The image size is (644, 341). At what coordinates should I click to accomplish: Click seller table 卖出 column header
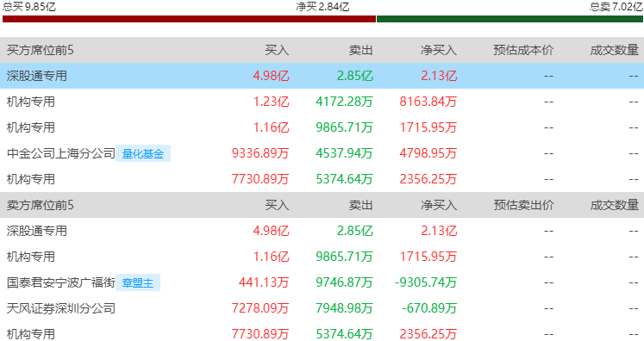[360, 205]
